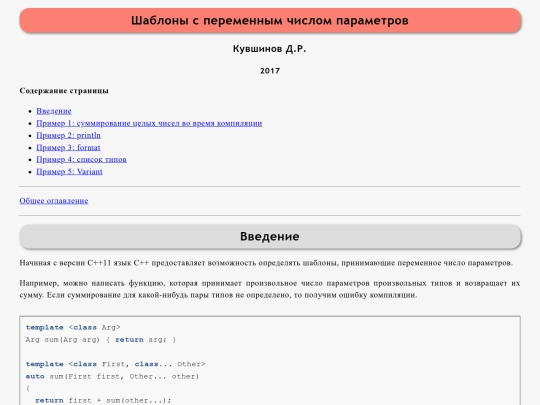540x405 pixels.
Task: Click paragraph starting Например, можно написать функцию
Action: pyautogui.click(x=270, y=289)
